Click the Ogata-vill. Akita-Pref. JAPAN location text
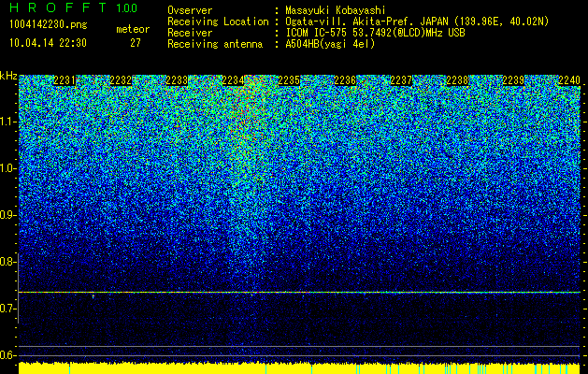This screenshot has height=374, width=588. point(417,22)
